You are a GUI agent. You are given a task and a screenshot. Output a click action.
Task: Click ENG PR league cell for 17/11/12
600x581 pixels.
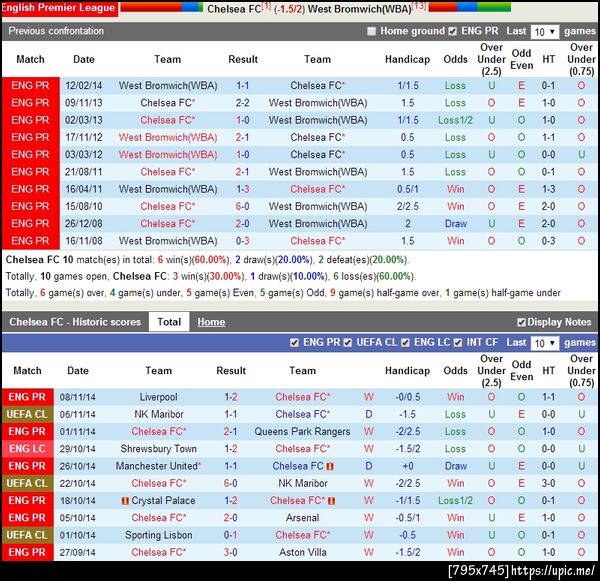[x=31, y=137]
